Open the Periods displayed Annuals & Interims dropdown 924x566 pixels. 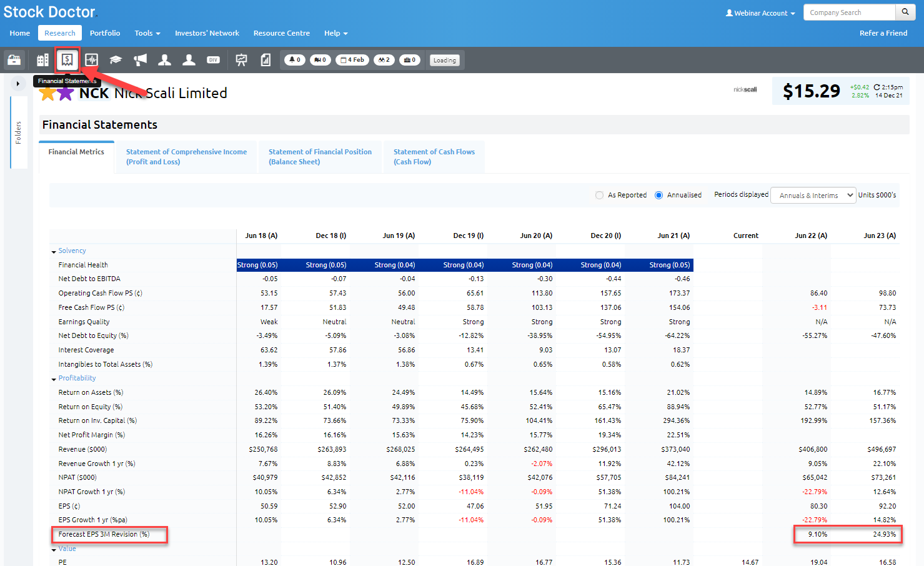(x=813, y=196)
